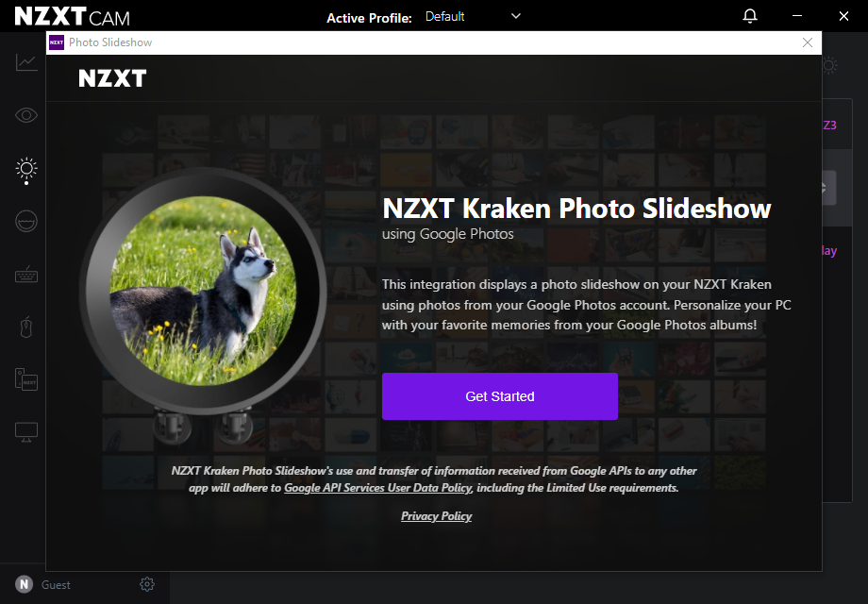Click the 'Active Profile:' label

pos(369,18)
